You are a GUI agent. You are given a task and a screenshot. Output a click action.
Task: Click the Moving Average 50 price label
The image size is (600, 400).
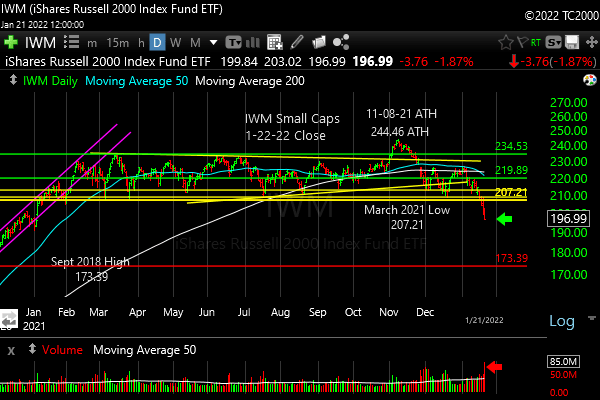(137, 81)
